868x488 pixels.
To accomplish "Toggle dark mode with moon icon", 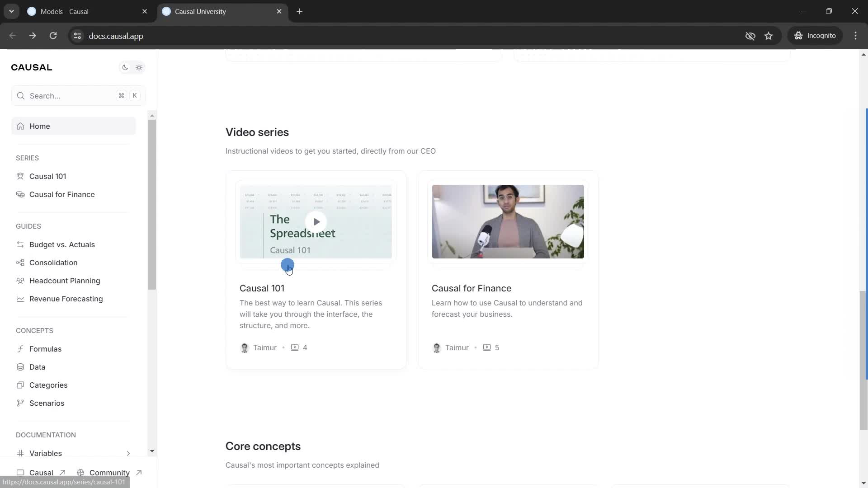I will coord(124,67).
